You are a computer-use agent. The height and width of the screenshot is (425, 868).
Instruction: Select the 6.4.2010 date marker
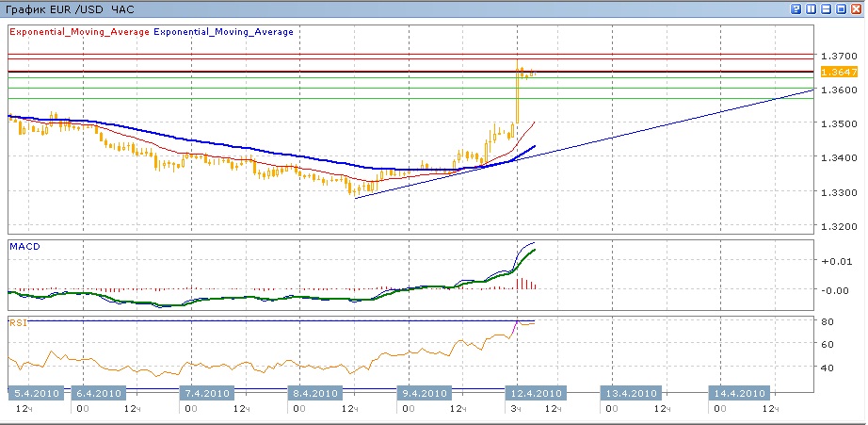click(x=97, y=393)
